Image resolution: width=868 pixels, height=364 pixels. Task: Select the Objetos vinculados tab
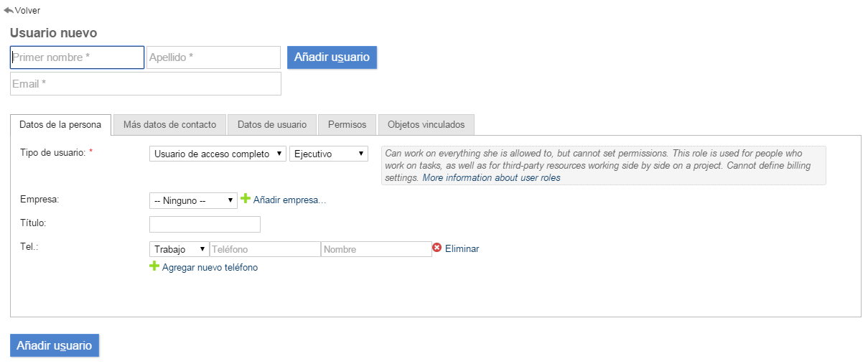[426, 124]
